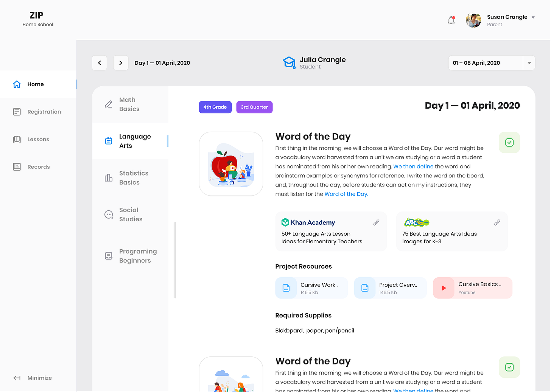Screen dimensions: 551x392
Task: Switch to the Math Basics tab
Action: (x=130, y=104)
